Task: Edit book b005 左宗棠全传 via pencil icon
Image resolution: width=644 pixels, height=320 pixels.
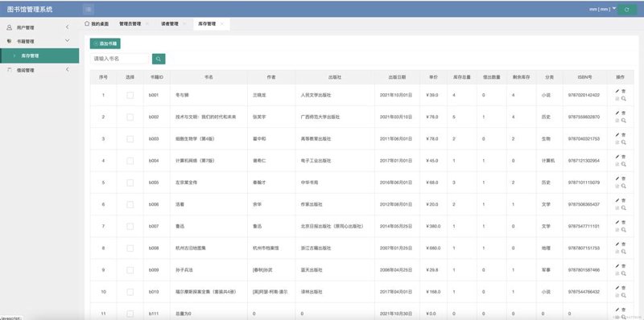Action: [x=617, y=178]
